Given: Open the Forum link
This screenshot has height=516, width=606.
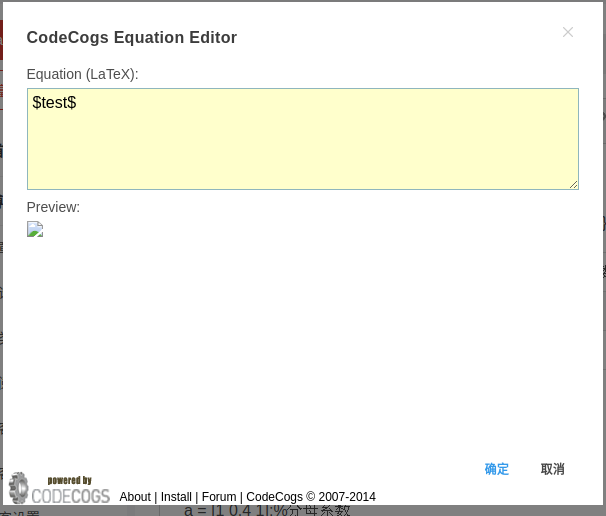Looking at the screenshot, I should click(x=219, y=497).
